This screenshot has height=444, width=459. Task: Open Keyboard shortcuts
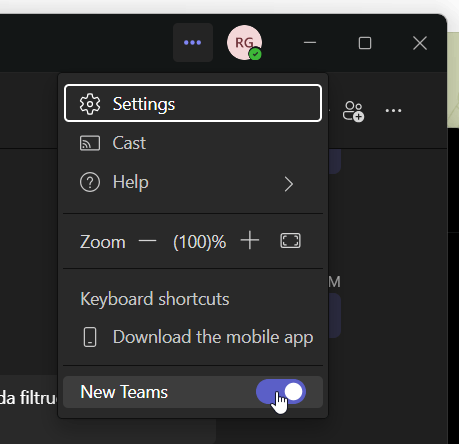(x=155, y=299)
